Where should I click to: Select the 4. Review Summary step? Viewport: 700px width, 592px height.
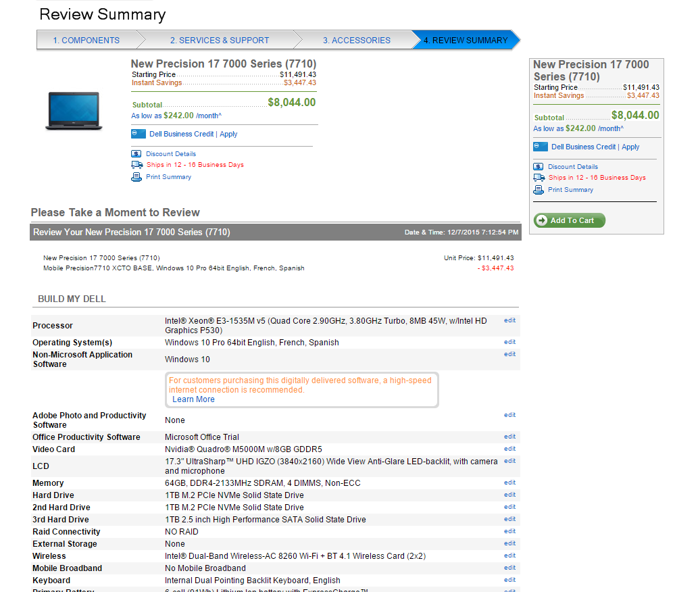466,40
